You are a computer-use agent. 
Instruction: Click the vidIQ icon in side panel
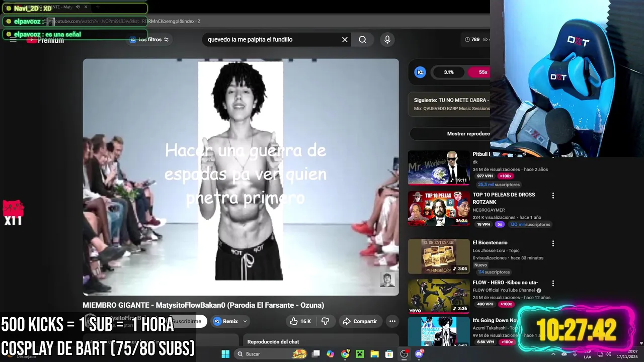(x=420, y=72)
